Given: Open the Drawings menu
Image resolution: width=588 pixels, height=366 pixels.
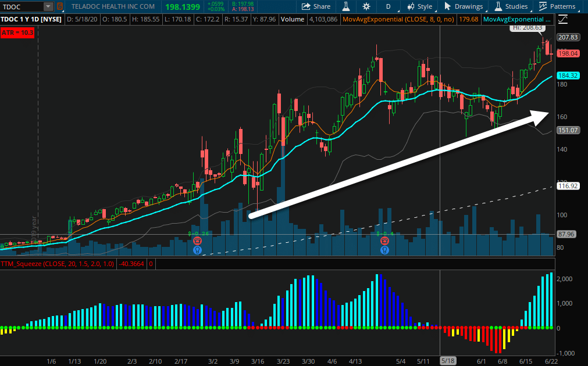Looking at the screenshot, I should click(464, 6).
